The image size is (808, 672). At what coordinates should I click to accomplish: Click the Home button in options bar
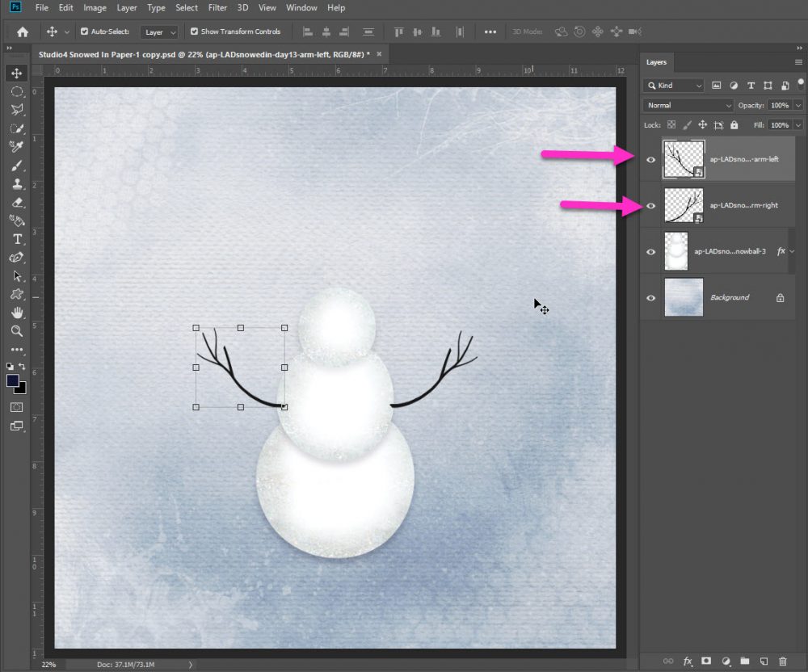pos(23,32)
